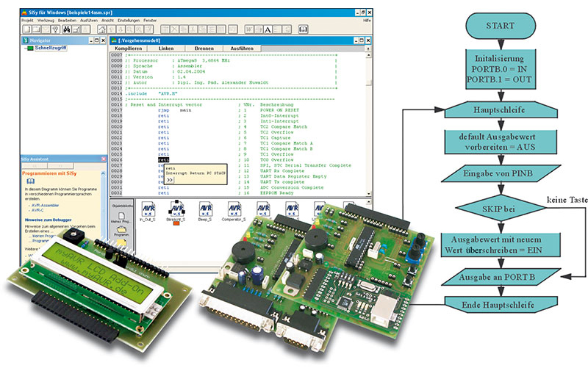588x368 pixels.
Task: Click the Brennen button
Action: (204, 48)
